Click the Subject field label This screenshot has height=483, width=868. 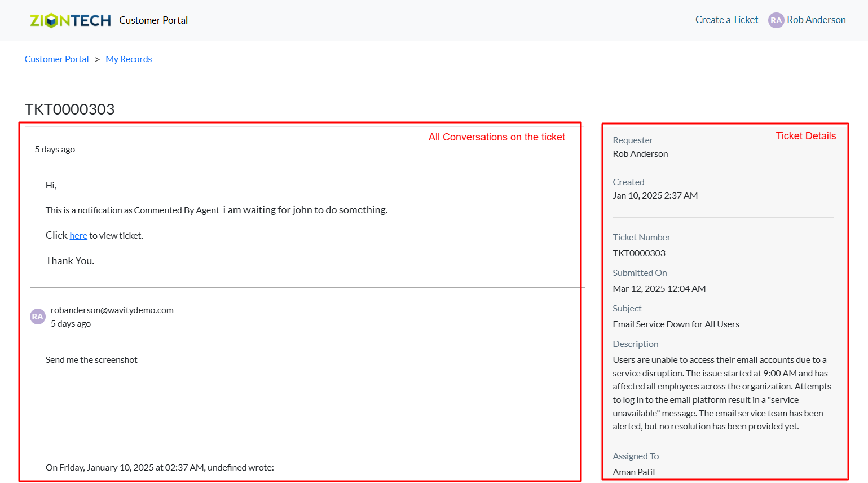coord(627,308)
